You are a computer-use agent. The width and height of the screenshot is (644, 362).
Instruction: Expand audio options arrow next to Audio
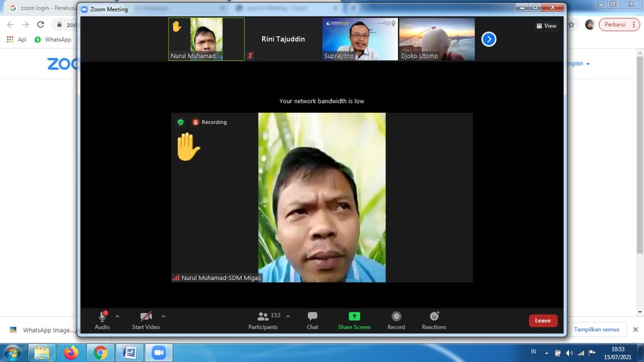pyautogui.click(x=117, y=316)
